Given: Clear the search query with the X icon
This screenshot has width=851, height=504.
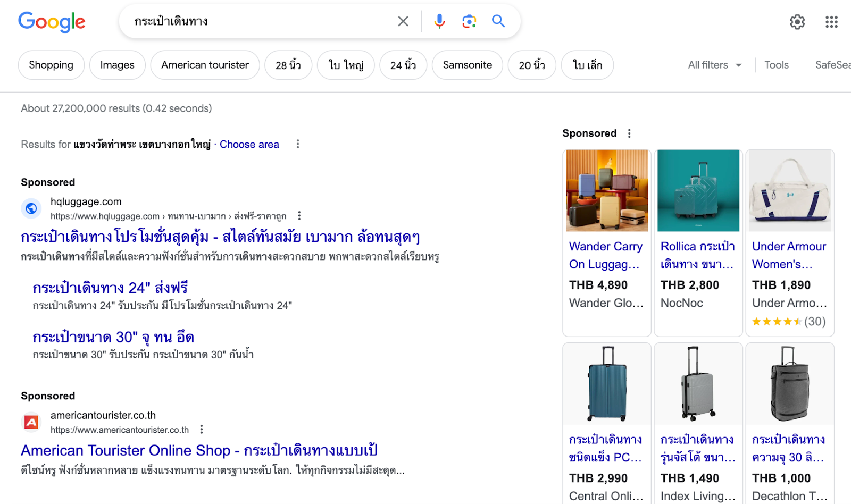Looking at the screenshot, I should (x=403, y=21).
